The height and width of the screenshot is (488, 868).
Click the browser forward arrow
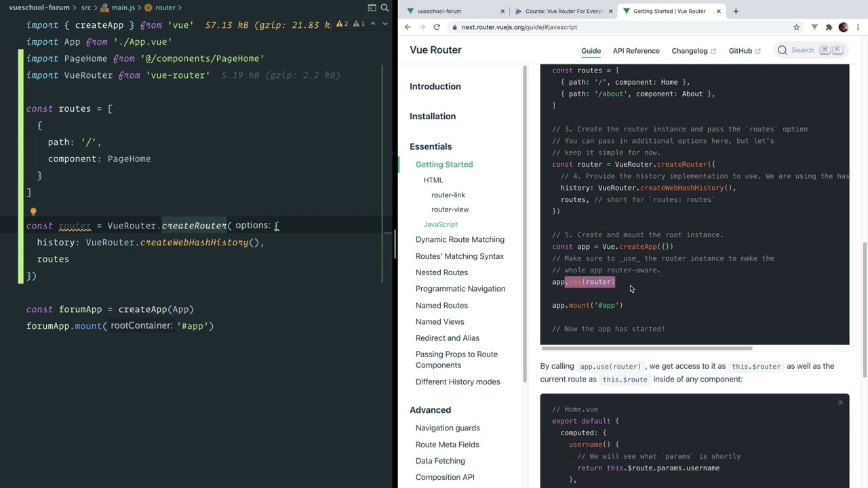(422, 27)
